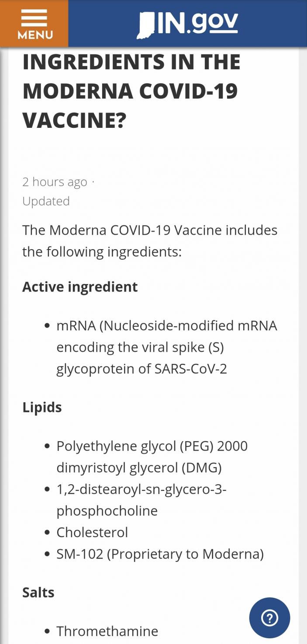Open the help question mark button

[269, 618]
